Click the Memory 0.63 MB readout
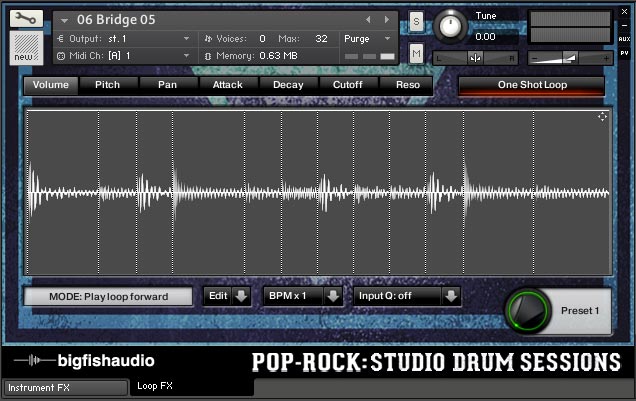 (x=278, y=56)
